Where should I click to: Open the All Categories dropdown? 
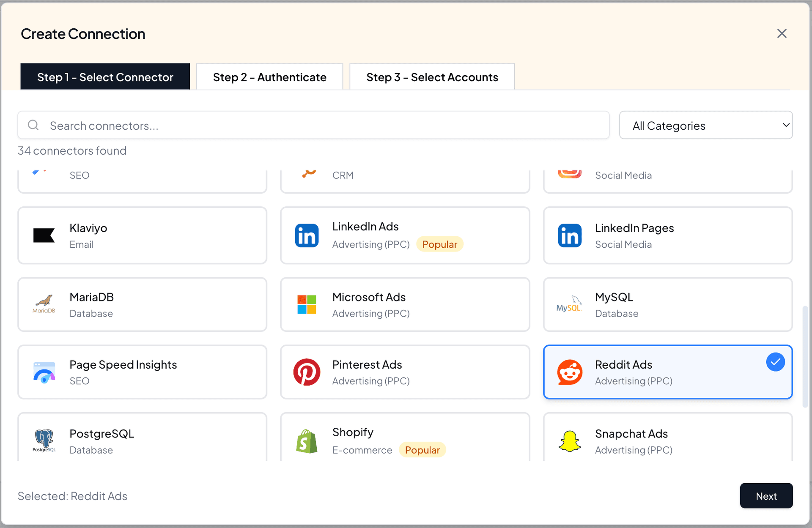point(706,125)
